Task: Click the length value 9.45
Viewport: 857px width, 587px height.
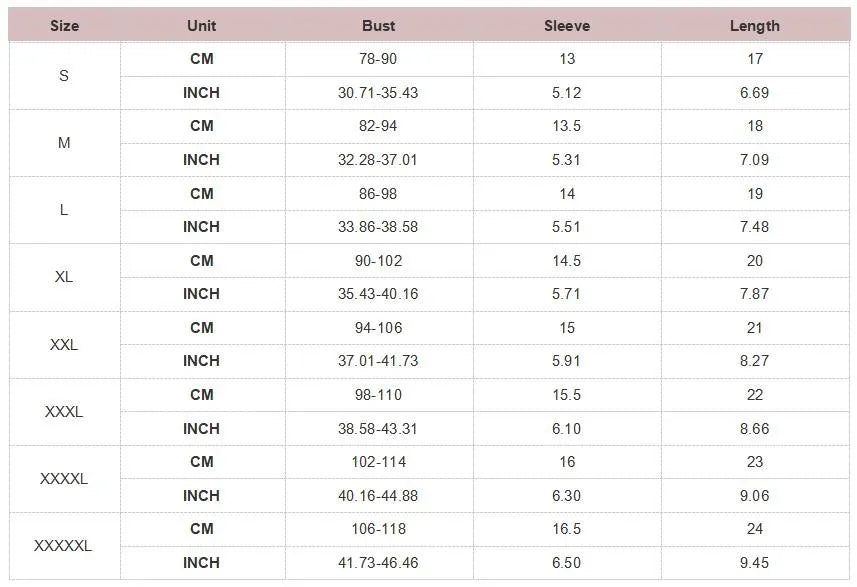Action: 754,563
